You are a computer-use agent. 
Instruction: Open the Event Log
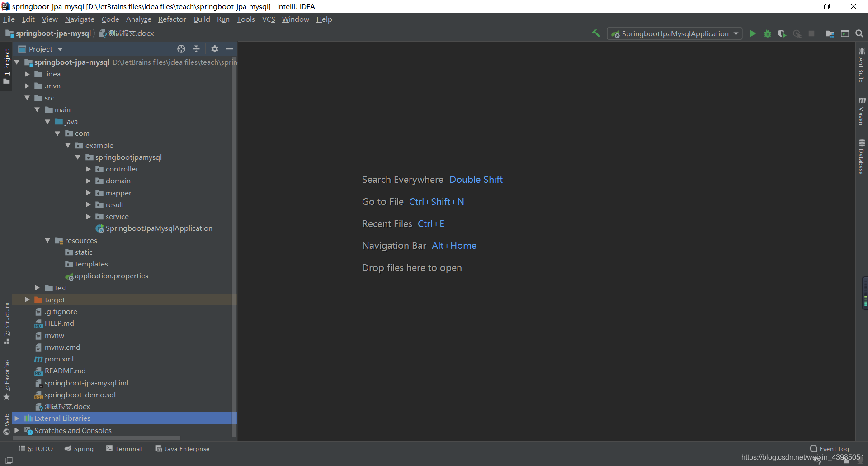pyautogui.click(x=830, y=449)
